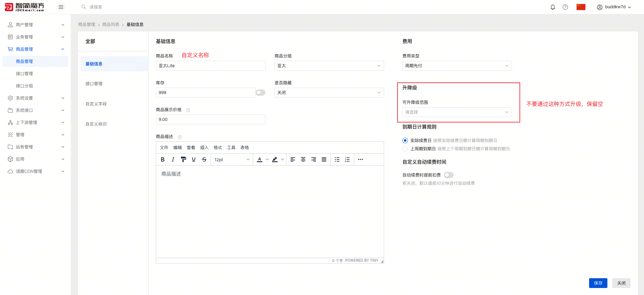Open 费用类型 dropdown showing 周期先付
The image size is (644, 295).
pyautogui.click(x=457, y=66)
